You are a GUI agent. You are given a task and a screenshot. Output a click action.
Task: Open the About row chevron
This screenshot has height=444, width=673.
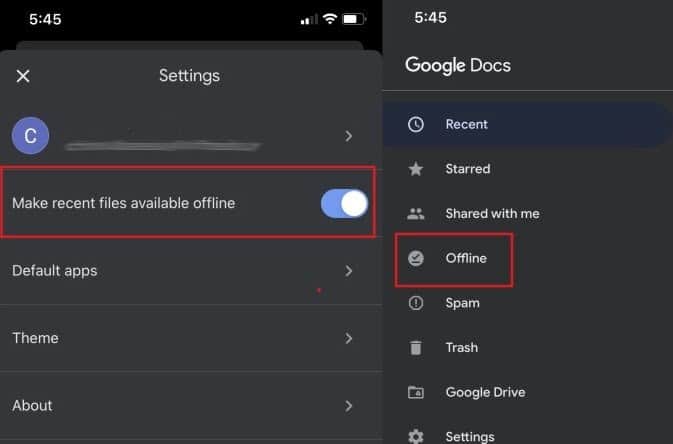[x=349, y=406]
